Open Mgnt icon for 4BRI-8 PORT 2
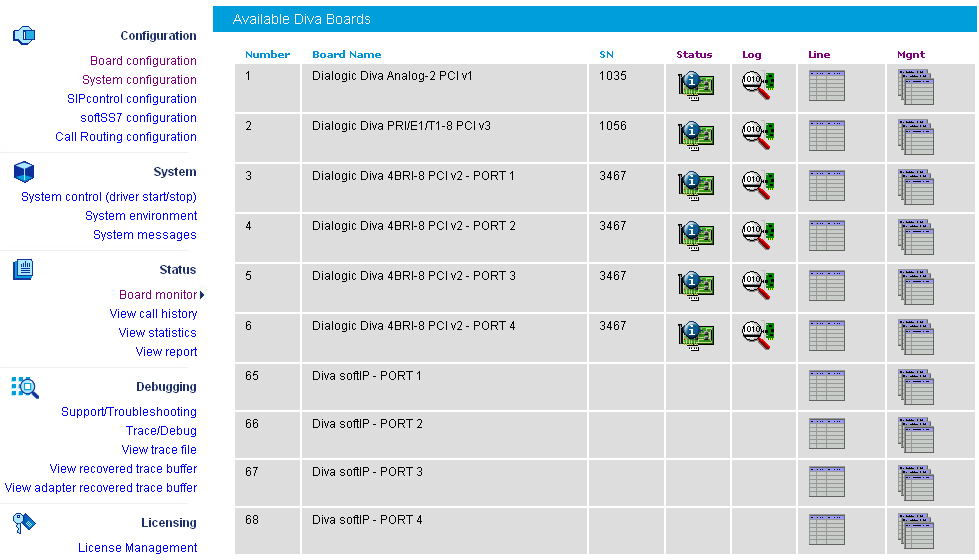The height and width of the screenshot is (560, 979). [915, 237]
